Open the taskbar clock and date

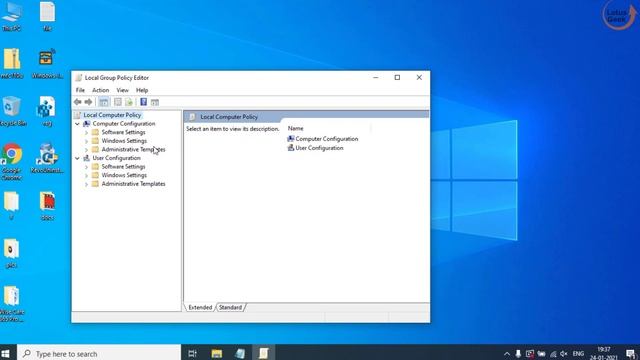(604, 353)
